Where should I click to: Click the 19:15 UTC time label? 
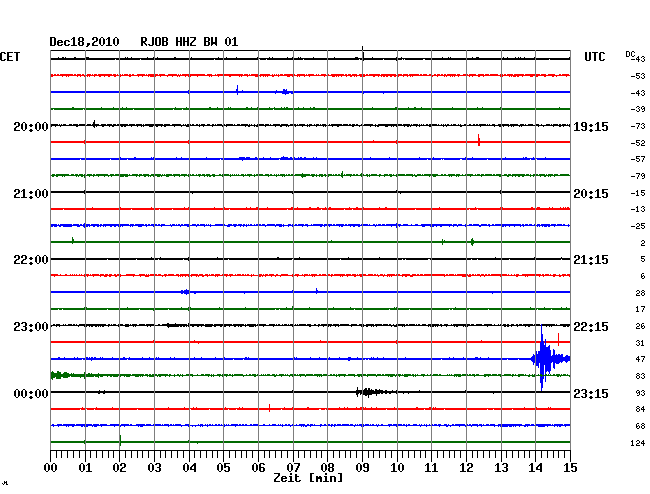[591, 127]
